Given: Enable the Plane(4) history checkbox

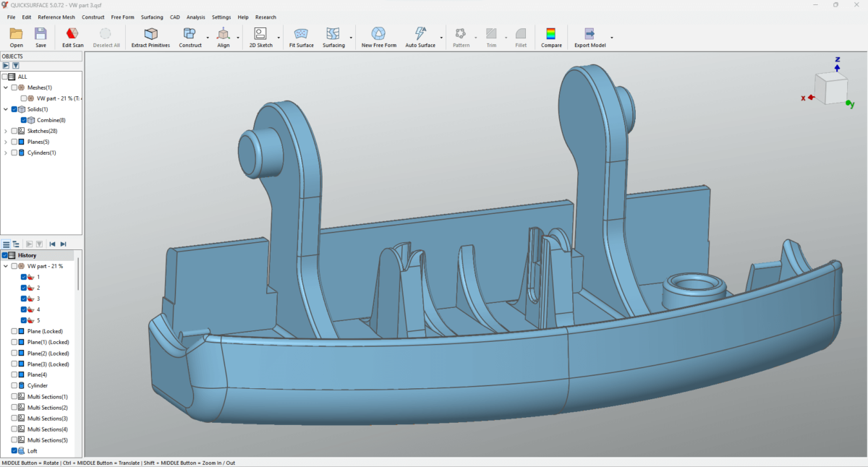Looking at the screenshot, I should (x=14, y=374).
